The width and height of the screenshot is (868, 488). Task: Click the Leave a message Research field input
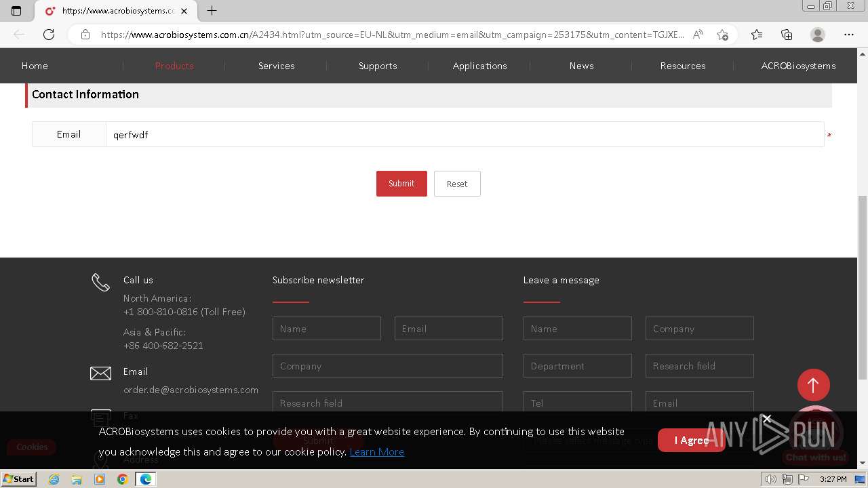pyautogui.click(x=700, y=366)
